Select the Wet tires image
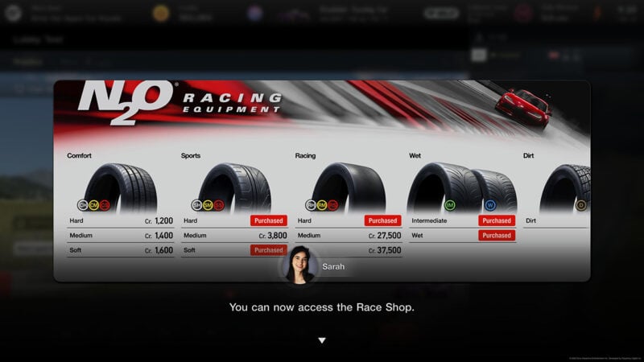 point(462,188)
